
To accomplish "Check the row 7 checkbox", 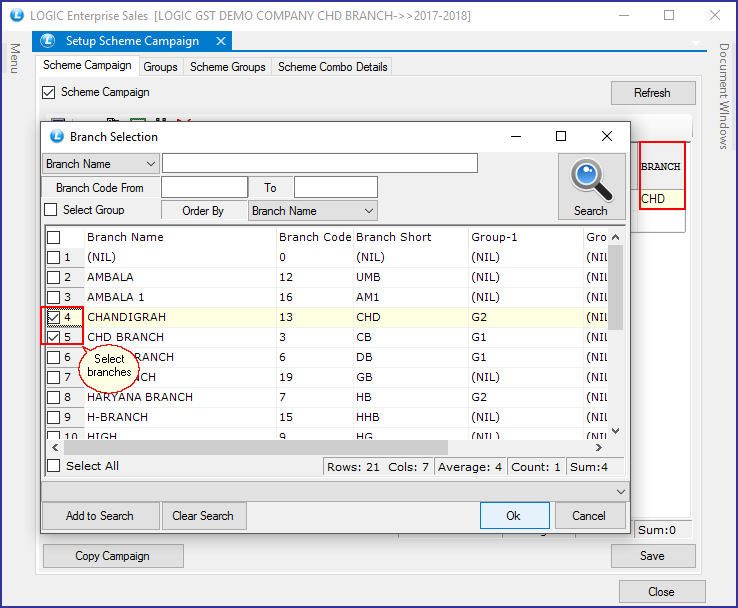I will tap(54, 377).
